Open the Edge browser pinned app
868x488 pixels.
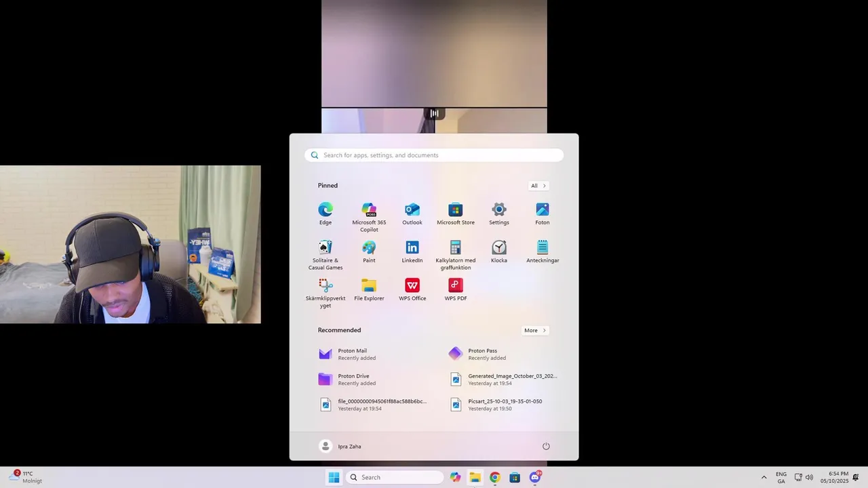(x=325, y=213)
